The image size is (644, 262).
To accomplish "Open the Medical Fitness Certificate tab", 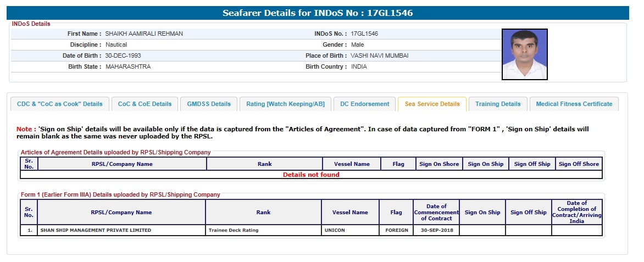I will 574,104.
